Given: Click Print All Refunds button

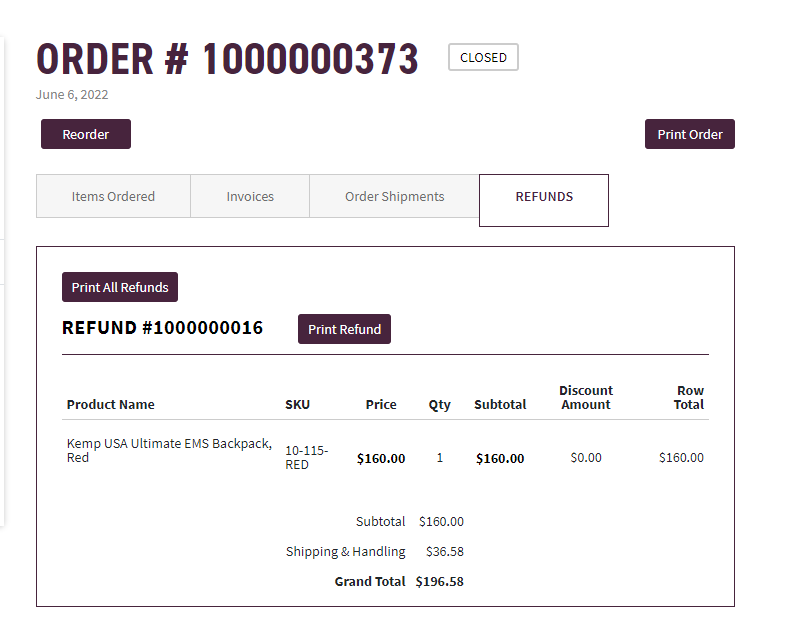Looking at the screenshot, I should 120,287.
